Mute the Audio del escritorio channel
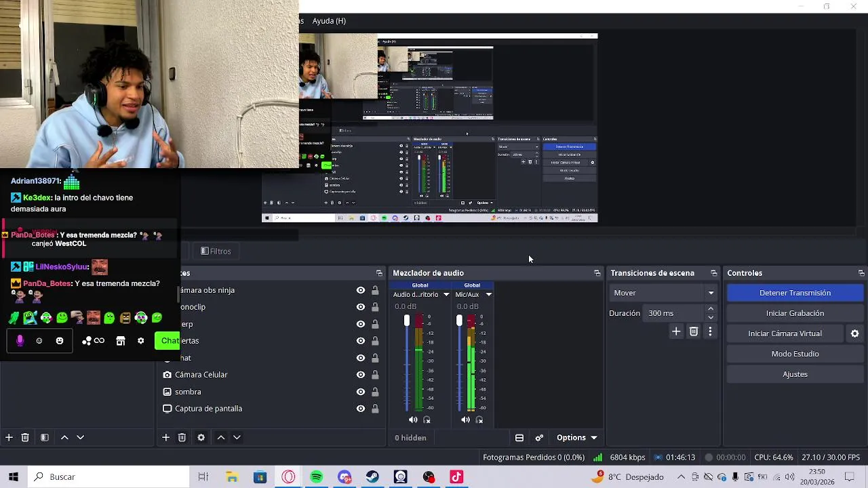This screenshot has height=488, width=868. click(x=413, y=420)
